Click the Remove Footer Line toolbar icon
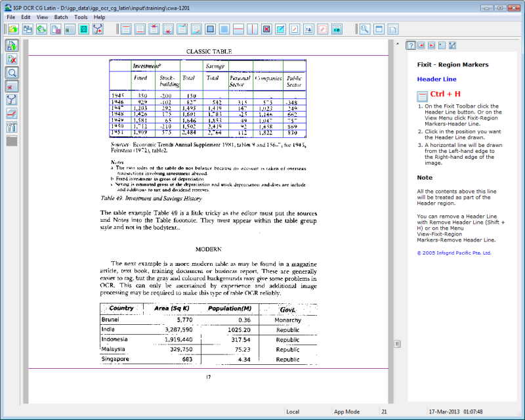Screen dimensions: 525x420 tap(168, 29)
